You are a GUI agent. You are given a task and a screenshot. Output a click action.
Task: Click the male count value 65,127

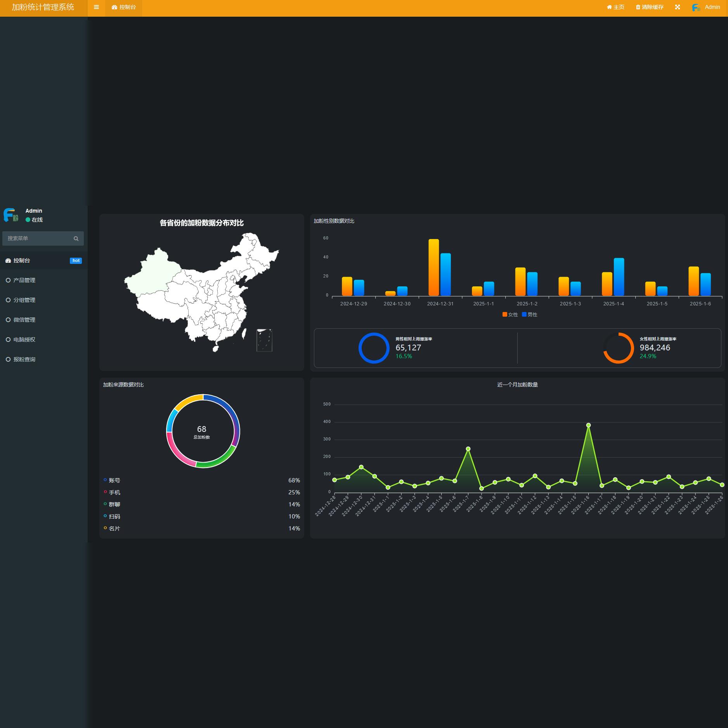point(408,348)
